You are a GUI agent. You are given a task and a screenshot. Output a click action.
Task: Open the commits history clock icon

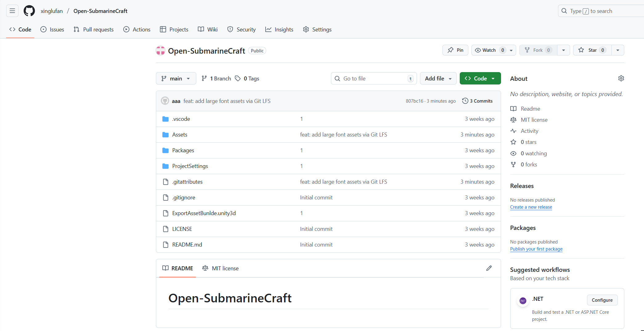[465, 101]
